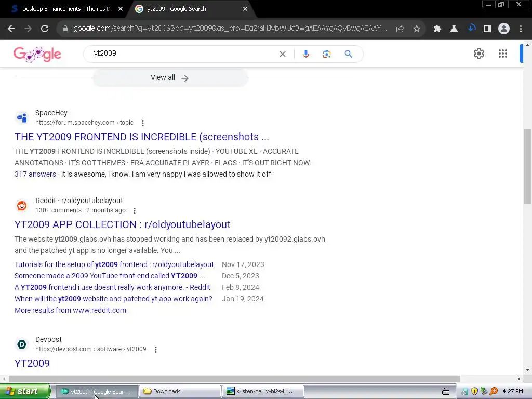Open the Windows start menu
Screen dimensions: 532x399
tap(25, 392)
